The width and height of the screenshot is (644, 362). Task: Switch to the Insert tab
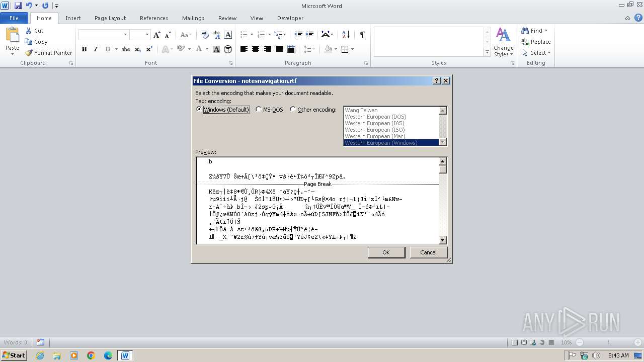[73, 18]
